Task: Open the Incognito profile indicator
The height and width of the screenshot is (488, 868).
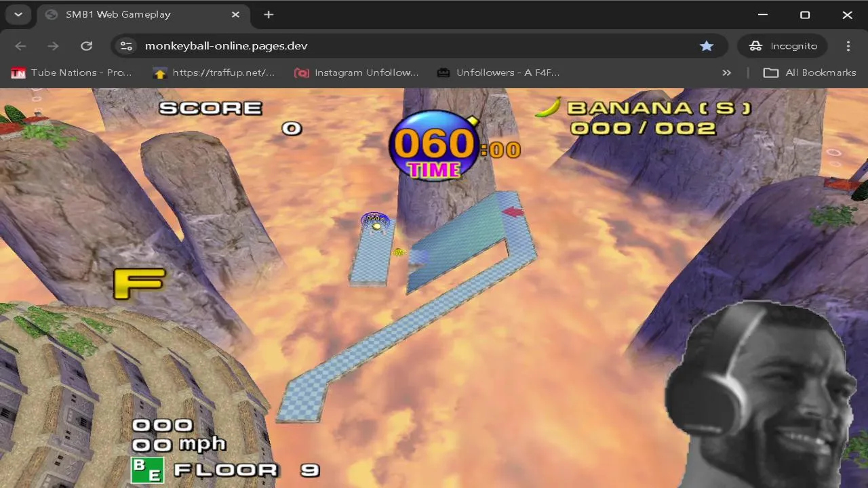Action: click(783, 46)
